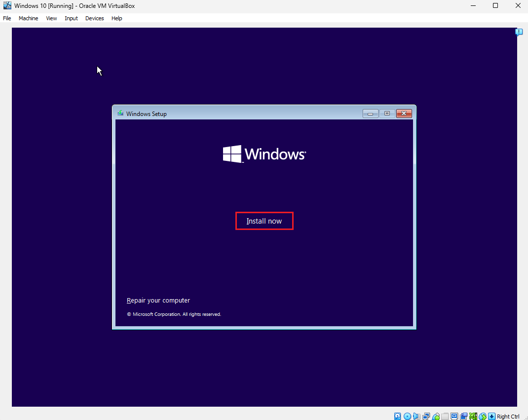Click the Windows Setup title text
The width and height of the screenshot is (528, 420).
[x=147, y=114]
